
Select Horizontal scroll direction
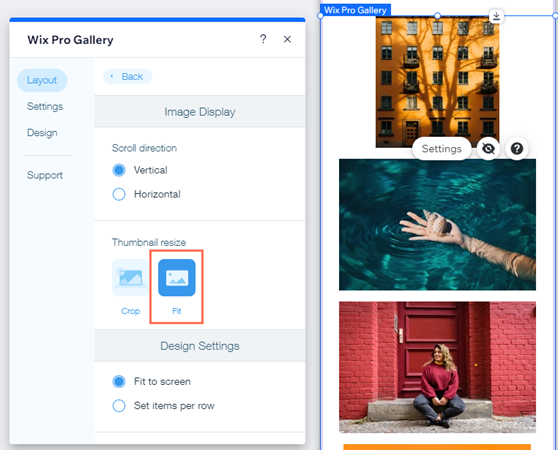coord(119,194)
